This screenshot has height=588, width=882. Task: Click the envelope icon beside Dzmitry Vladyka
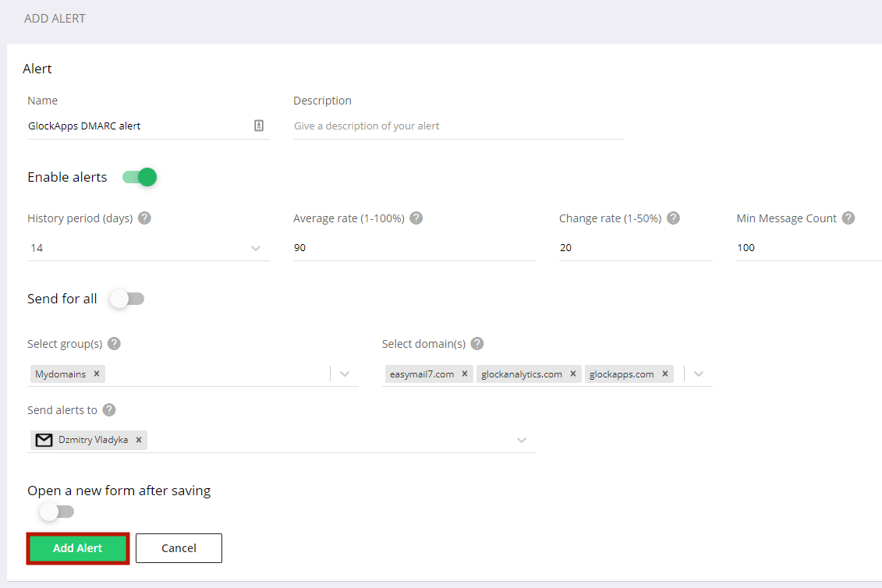(44, 440)
